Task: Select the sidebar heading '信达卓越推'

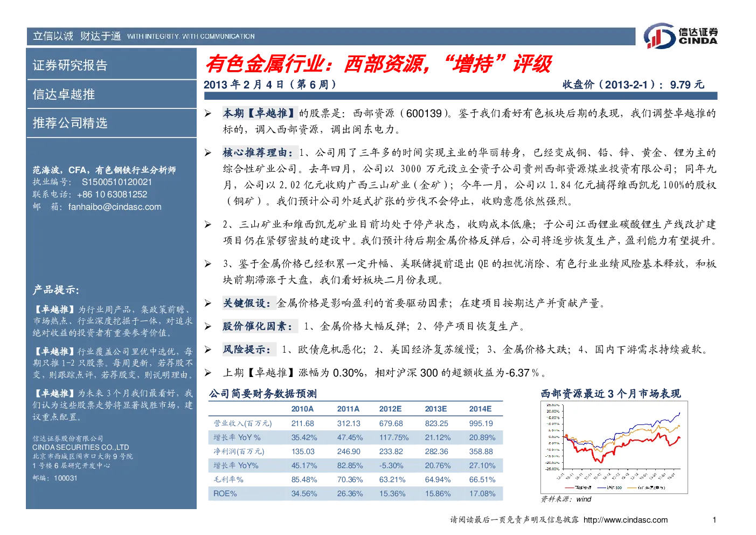Action: 64,94
